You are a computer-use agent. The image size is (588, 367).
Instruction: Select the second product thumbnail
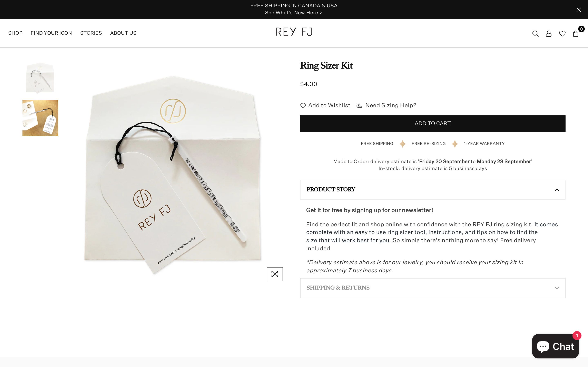click(40, 117)
